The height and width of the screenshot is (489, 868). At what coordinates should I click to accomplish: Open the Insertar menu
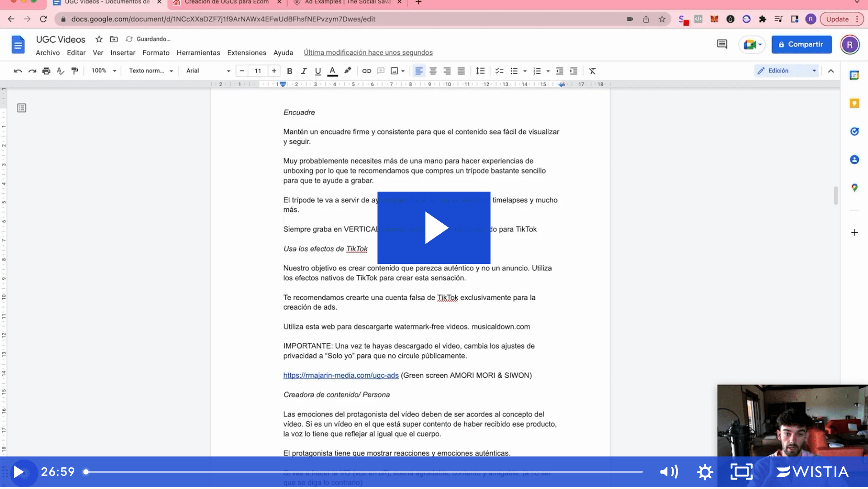pos(123,53)
